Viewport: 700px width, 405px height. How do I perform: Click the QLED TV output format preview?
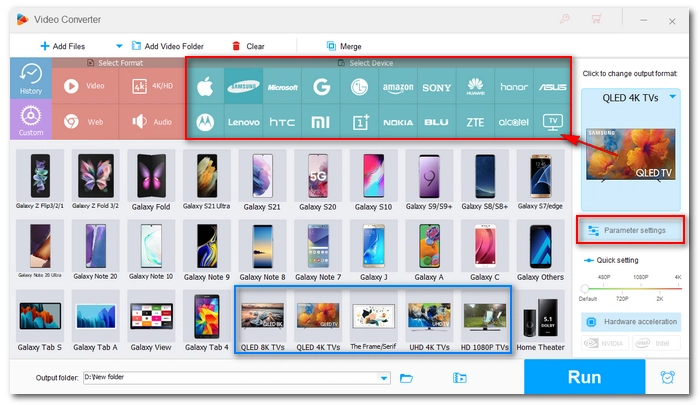pyautogui.click(x=630, y=154)
